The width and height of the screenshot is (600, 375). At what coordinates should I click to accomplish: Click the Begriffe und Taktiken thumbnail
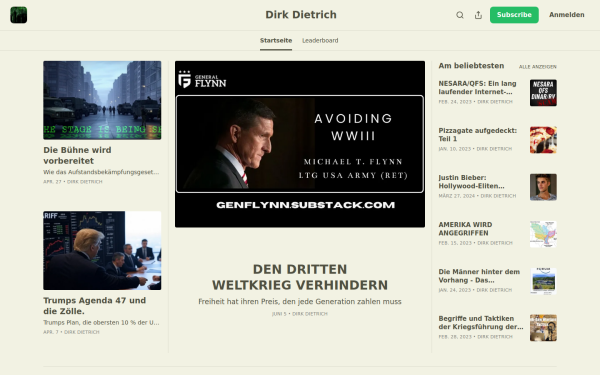click(543, 328)
